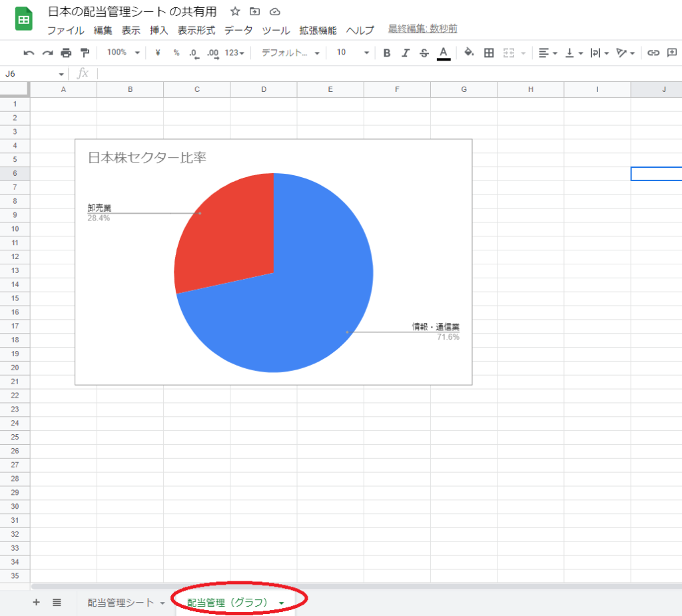This screenshot has height=616, width=682.
Task: Expand the デフォルト font family dropdown
Action: [290, 53]
